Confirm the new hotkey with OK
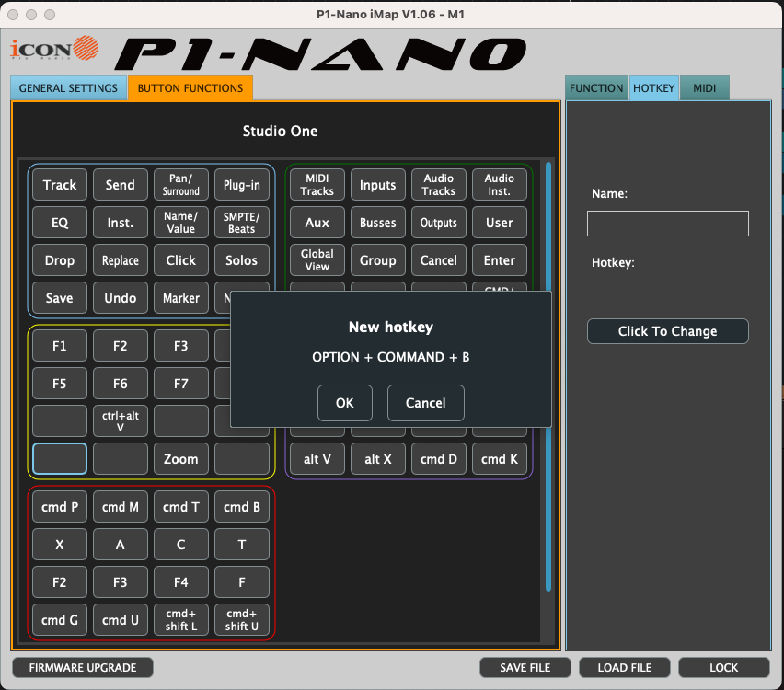This screenshot has height=690, width=784. [x=344, y=403]
